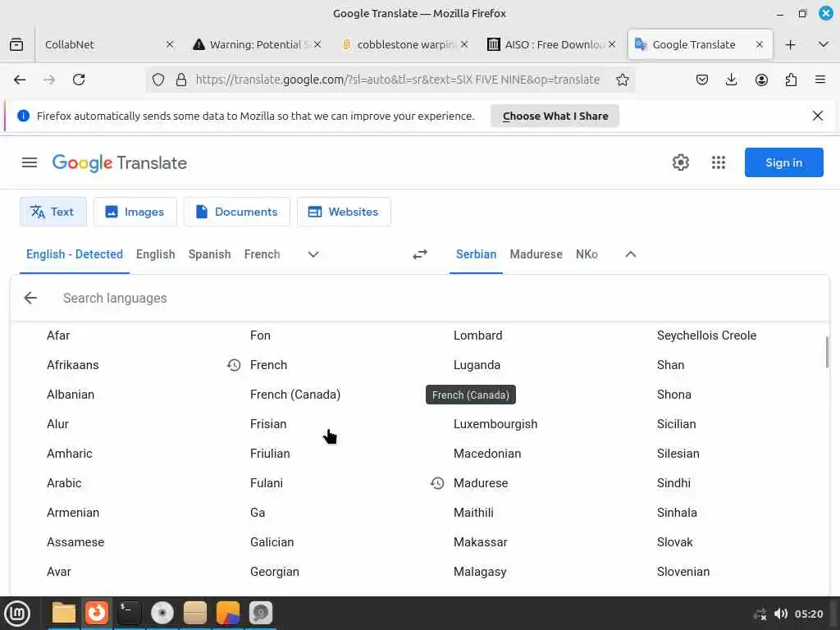
Task: Choose Madurese target language tab
Action: tap(536, 254)
